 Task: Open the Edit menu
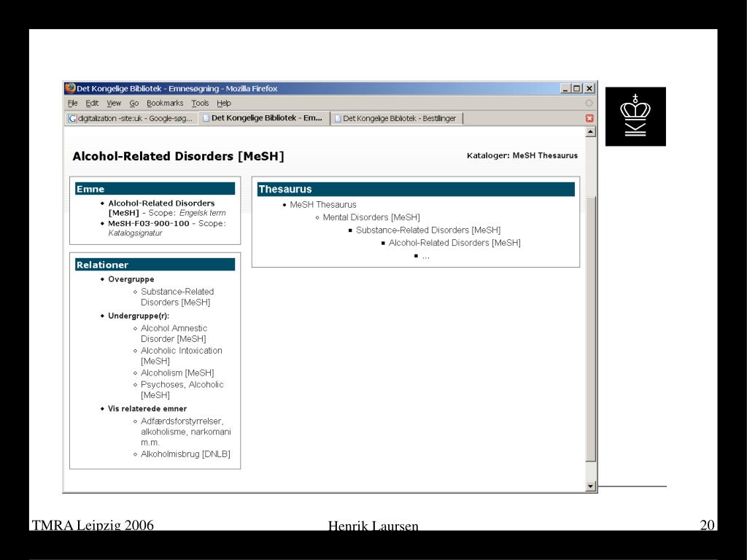(x=92, y=103)
